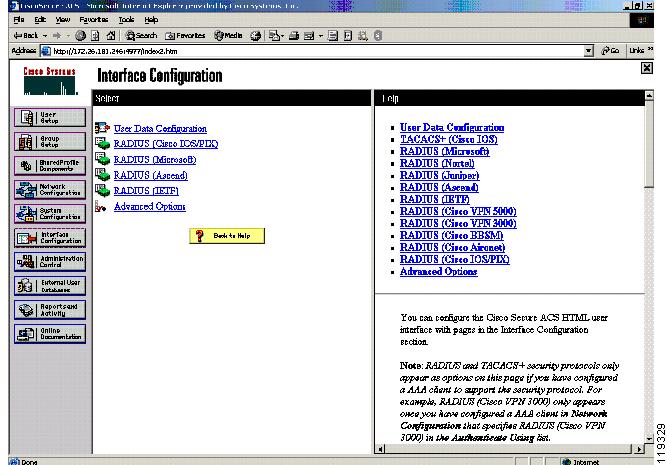This screenshot has width=667, height=465.
Task: Open User Data Configuration help link
Action: 452,128
